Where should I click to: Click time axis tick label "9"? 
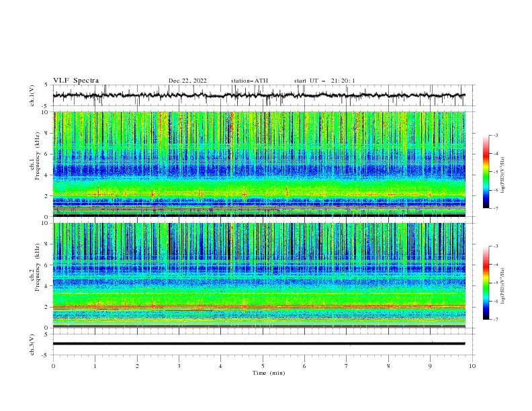(430, 366)
